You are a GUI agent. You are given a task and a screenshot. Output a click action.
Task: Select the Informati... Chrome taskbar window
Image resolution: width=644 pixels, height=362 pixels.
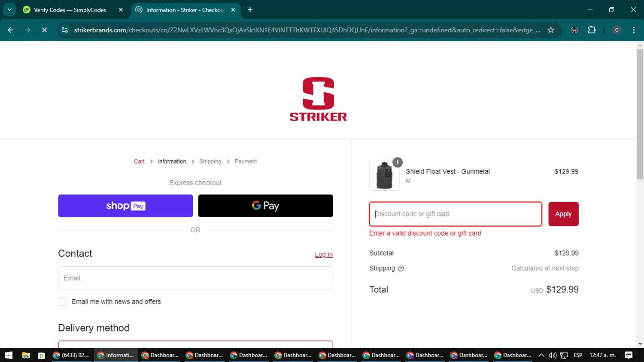(x=116, y=355)
